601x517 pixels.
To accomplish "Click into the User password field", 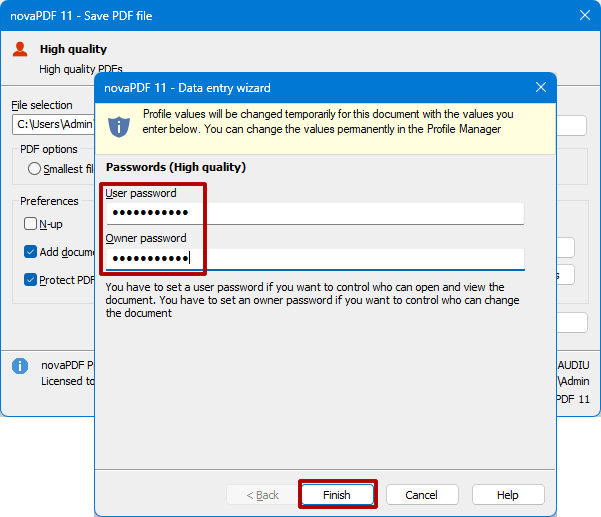I will (315, 213).
